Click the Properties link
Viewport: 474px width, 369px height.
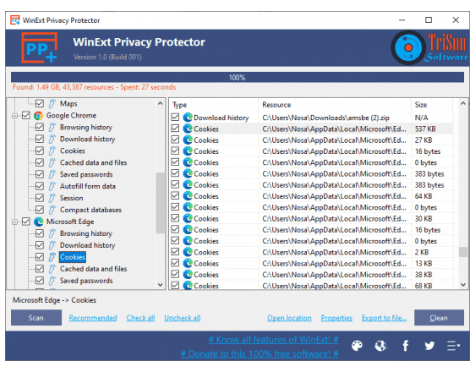point(336,318)
